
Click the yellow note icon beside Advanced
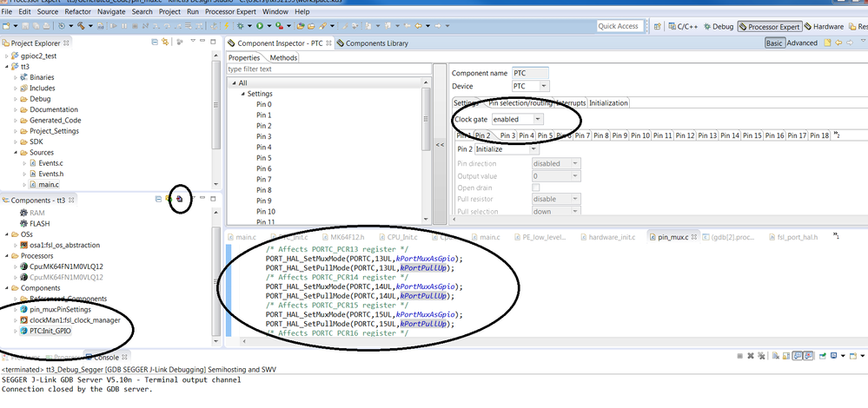827,43
